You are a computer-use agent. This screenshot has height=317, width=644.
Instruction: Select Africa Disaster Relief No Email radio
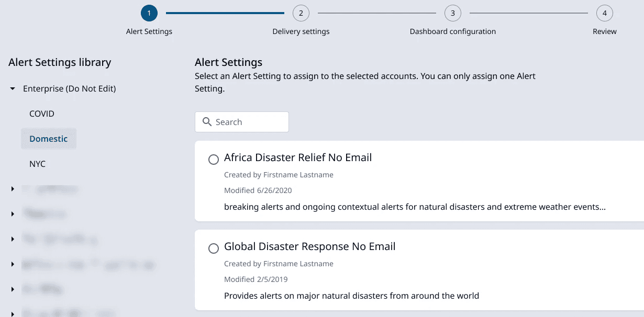[214, 160]
